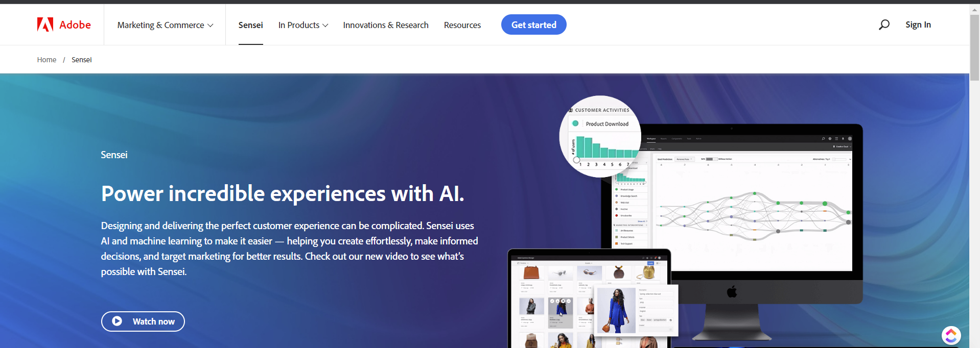Click the woman in blue suit thumbnail
The height and width of the screenshot is (348, 980).
click(616, 310)
